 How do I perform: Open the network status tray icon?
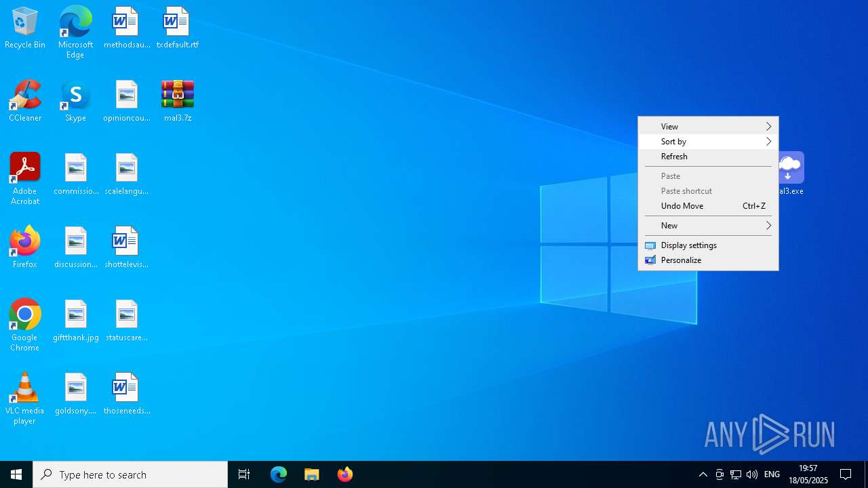736,474
